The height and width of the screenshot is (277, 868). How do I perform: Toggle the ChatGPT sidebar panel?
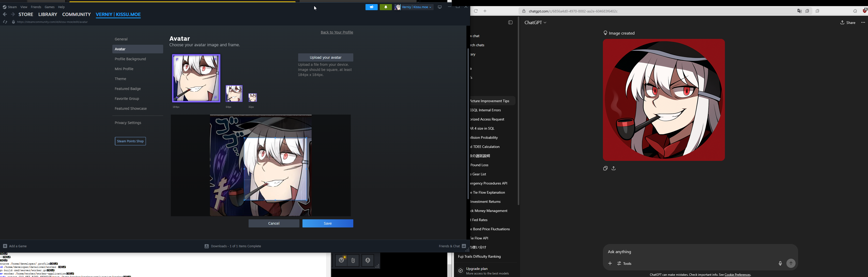click(510, 23)
